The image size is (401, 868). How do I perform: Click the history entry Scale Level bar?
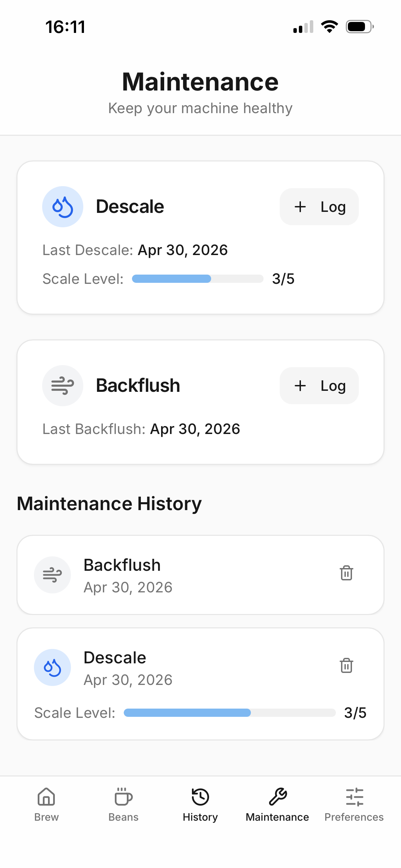tap(230, 713)
